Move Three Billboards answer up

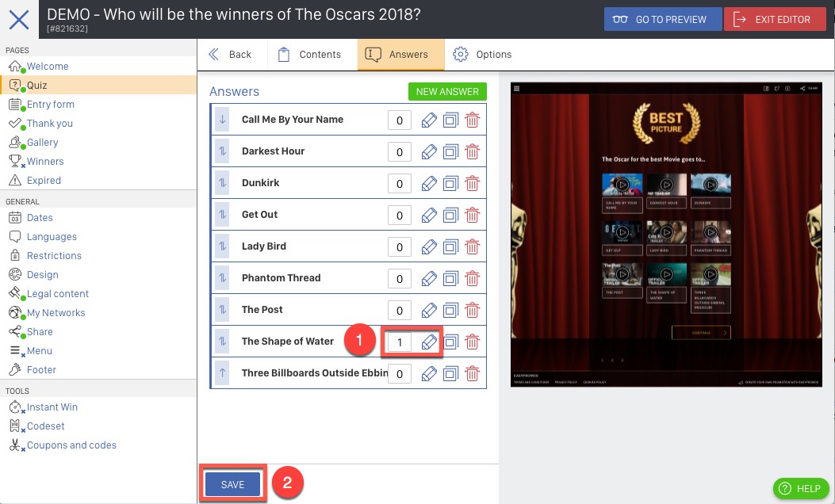point(223,373)
